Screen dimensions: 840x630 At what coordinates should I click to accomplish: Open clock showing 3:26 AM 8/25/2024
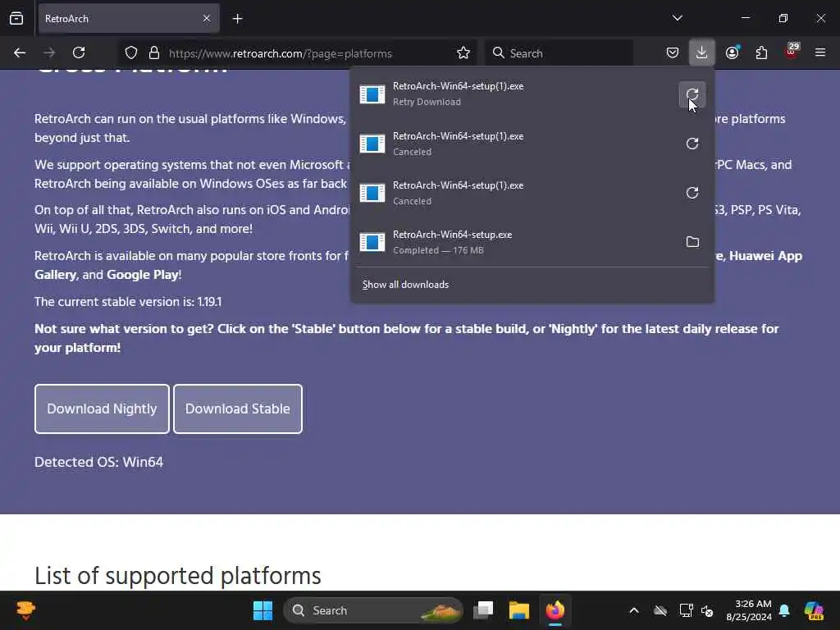749,610
